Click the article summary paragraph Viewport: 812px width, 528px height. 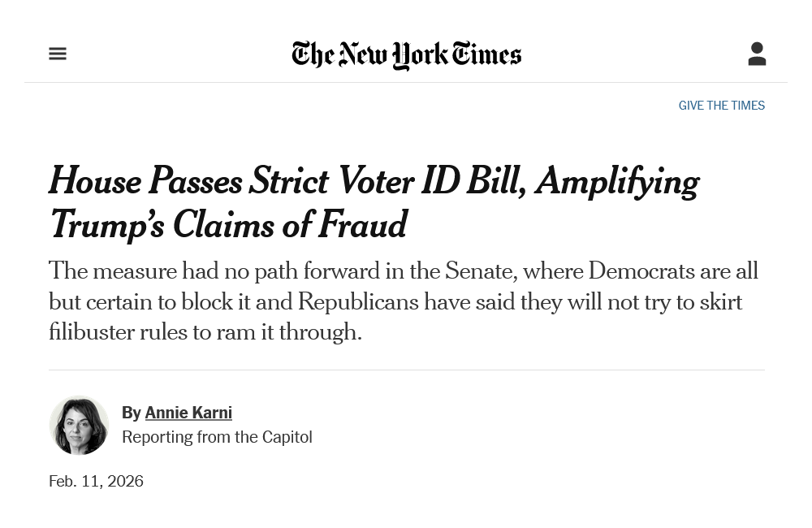tap(404, 301)
